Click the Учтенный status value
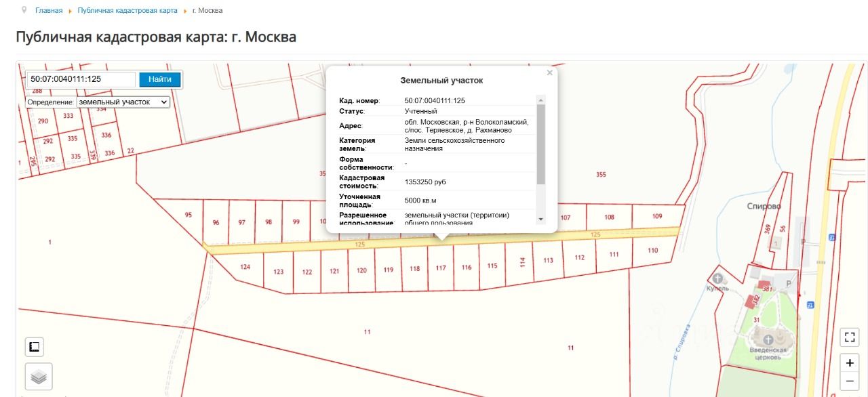The width and height of the screenshot is (868, 397). [x=420, y=111]
